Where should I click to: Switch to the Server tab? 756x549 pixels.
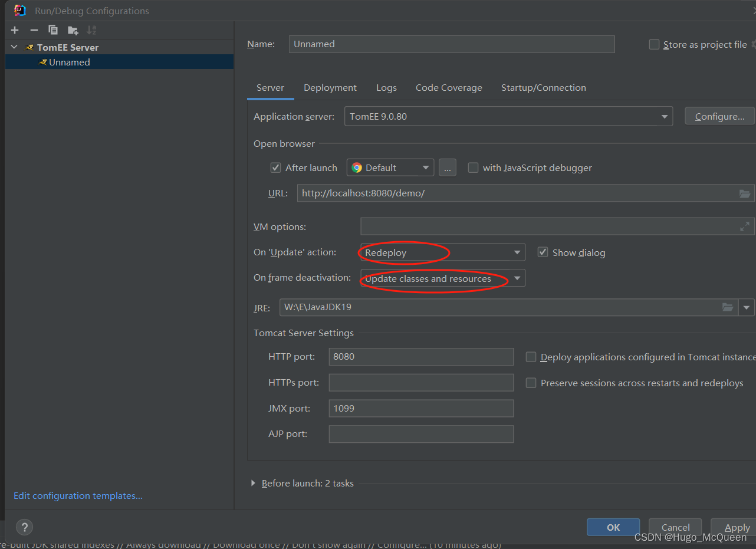(270, 87)
